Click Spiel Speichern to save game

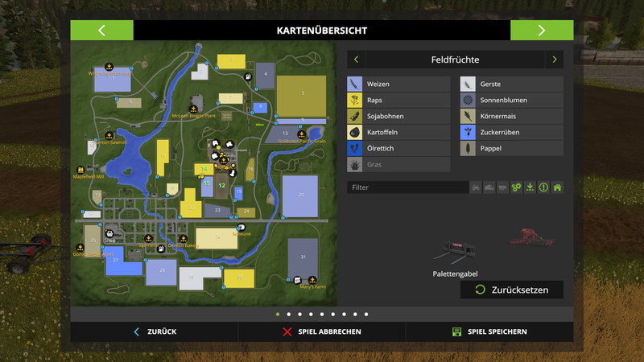click(489, 331)
